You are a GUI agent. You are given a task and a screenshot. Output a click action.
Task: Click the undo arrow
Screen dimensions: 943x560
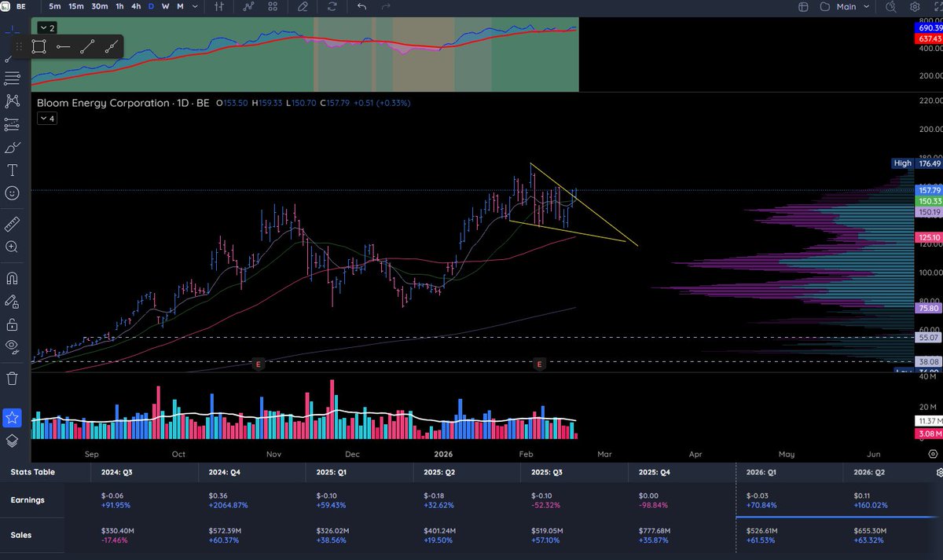tap(361, 6)
